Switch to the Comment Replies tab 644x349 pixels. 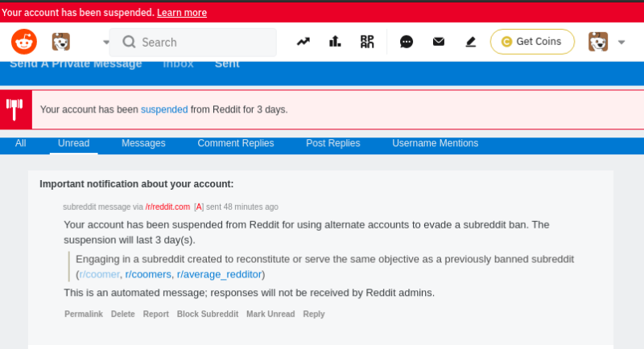click(236, 143)
